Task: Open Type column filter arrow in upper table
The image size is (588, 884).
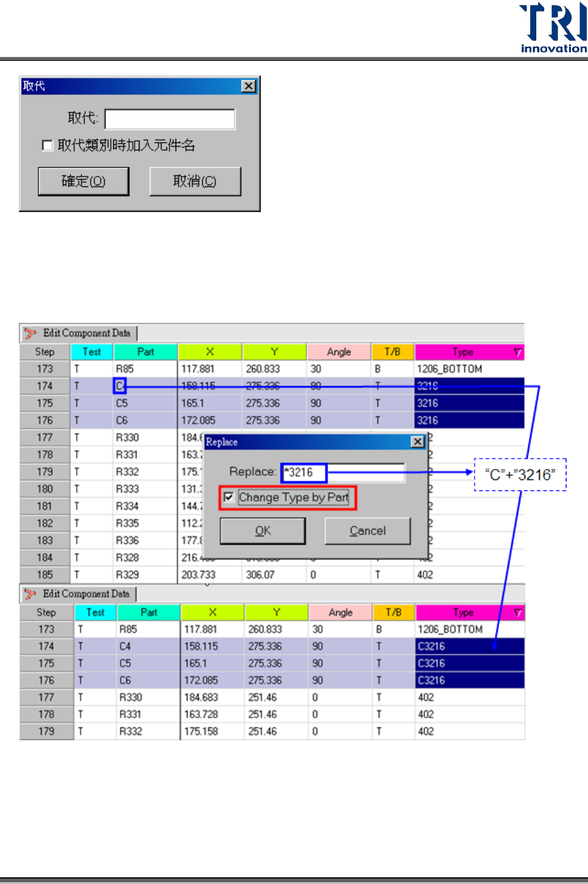Action: tap(517, 352)
